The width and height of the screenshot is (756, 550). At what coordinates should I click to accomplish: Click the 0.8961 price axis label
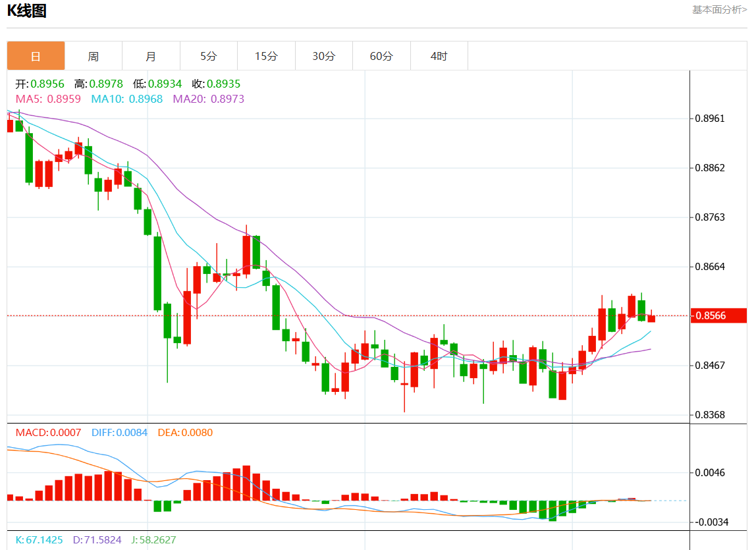(710, 119)
